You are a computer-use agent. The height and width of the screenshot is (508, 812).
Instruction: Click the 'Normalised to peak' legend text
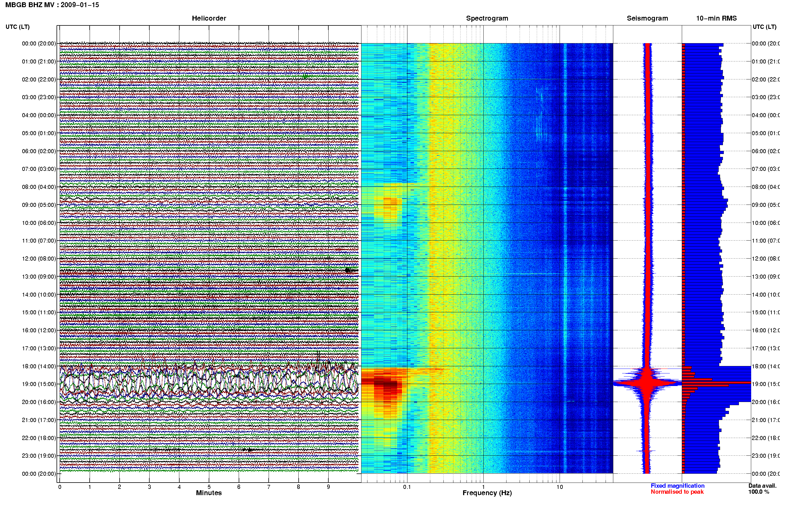tap(677, 492)
